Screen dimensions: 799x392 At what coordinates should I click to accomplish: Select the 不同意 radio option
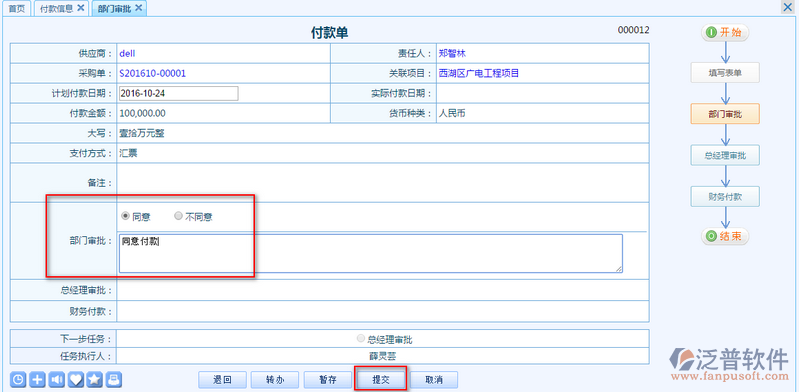tap(178, 216)
